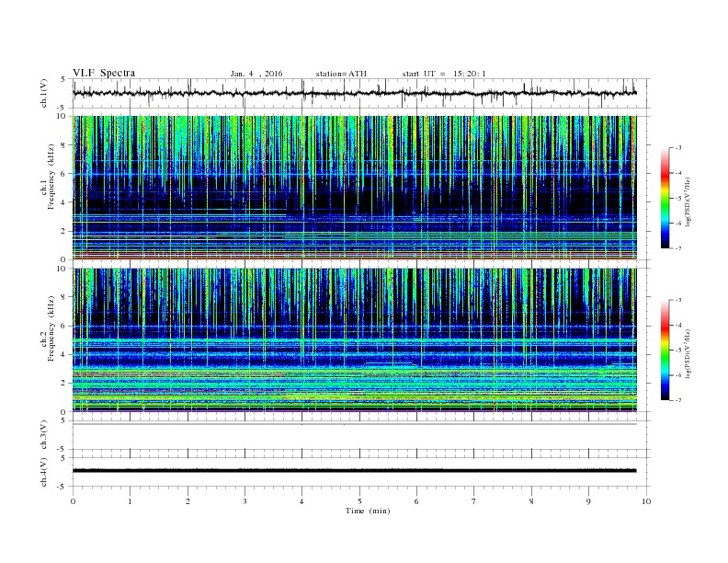Screen dimensions: 728x563
Task: Click the "ch.4(V)" axis label
Action: tap(44, 472)
